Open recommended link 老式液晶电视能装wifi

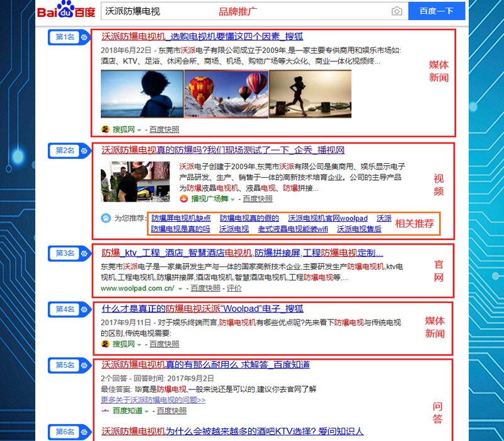click(x=293, y=229)
